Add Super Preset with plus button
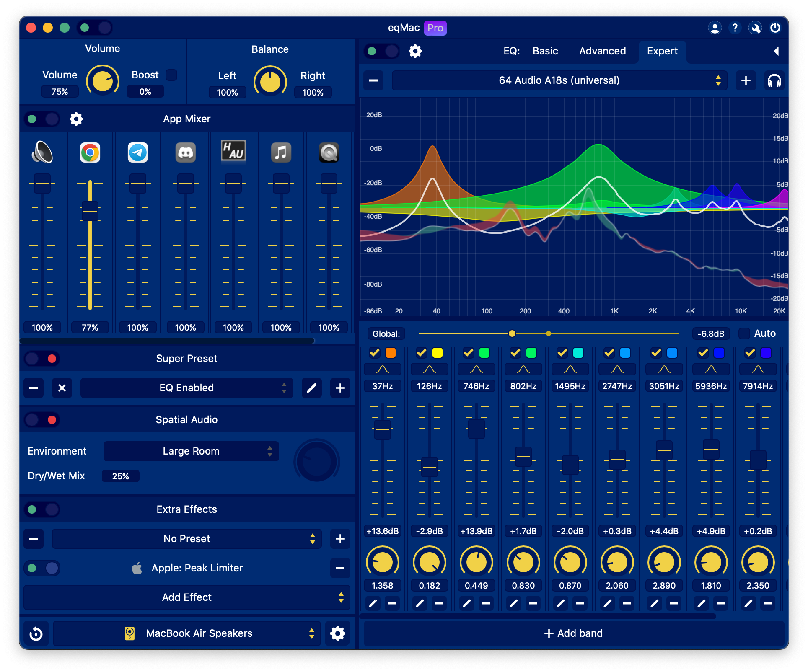This screenshot has width=808, height=672. click(340, 388)
